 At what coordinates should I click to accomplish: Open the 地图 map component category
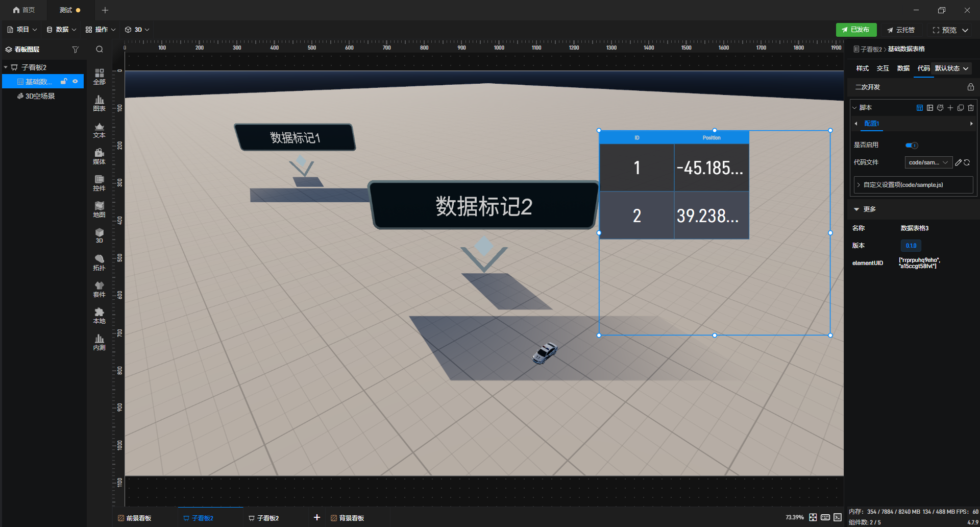click(x=99, y=209)
